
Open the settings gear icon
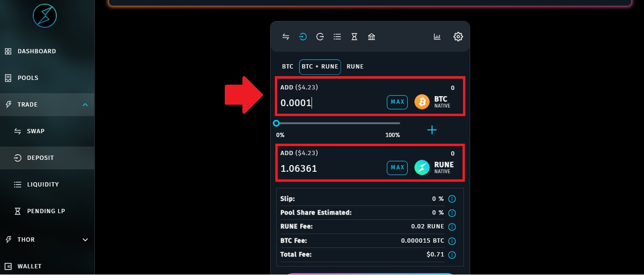click(x=458, y=37)
